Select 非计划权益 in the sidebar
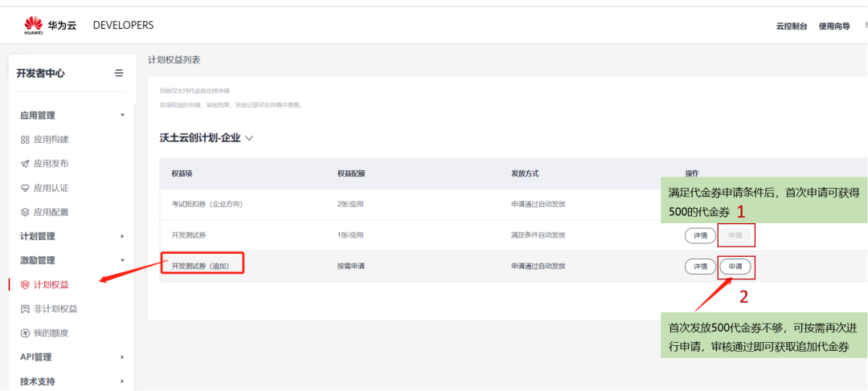The height and width of the screenshot is (391, 868). pos(55,308)
